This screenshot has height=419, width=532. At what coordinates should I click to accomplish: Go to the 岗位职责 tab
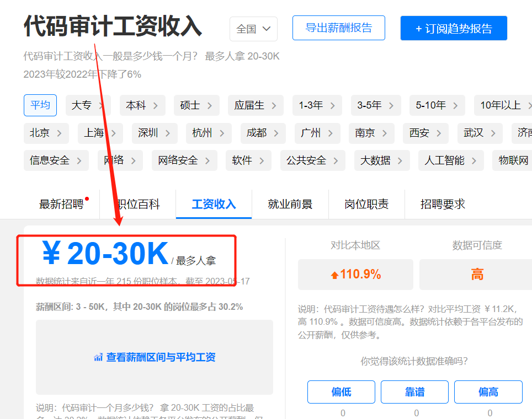(x=366, y=204)
